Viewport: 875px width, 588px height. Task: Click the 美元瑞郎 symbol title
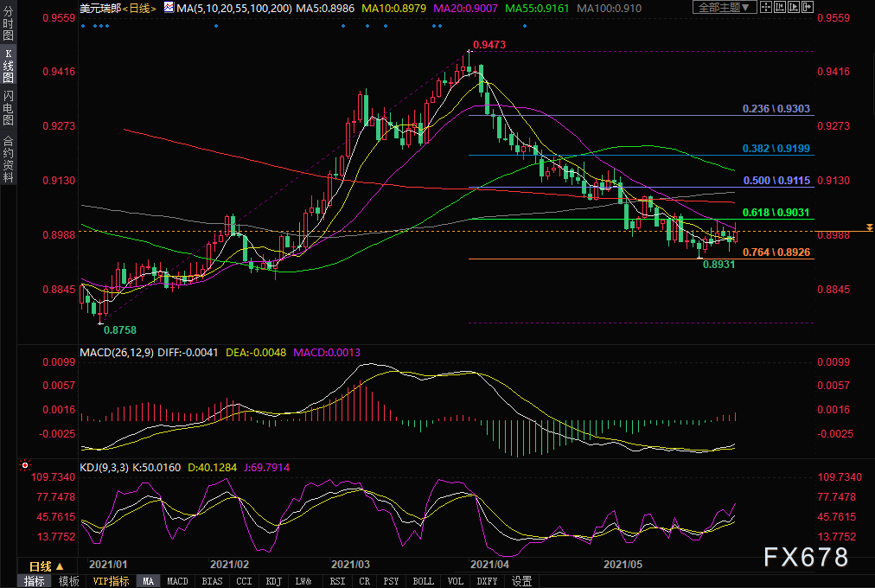tap(100, 9)
